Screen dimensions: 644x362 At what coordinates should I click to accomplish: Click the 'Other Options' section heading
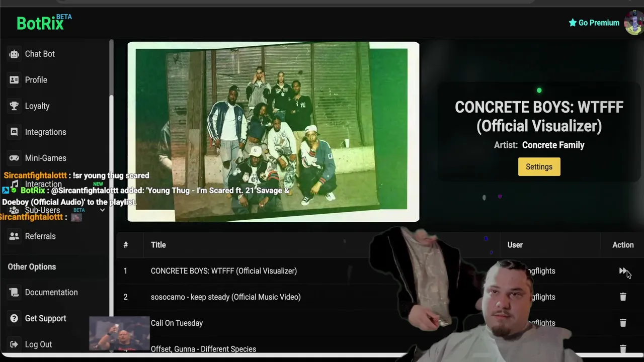click(x=32, y=266)
